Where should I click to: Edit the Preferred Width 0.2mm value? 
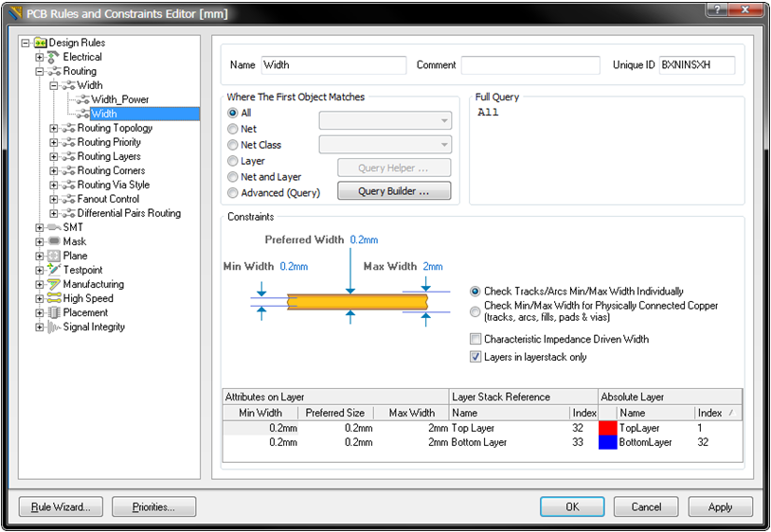(364, 239)
